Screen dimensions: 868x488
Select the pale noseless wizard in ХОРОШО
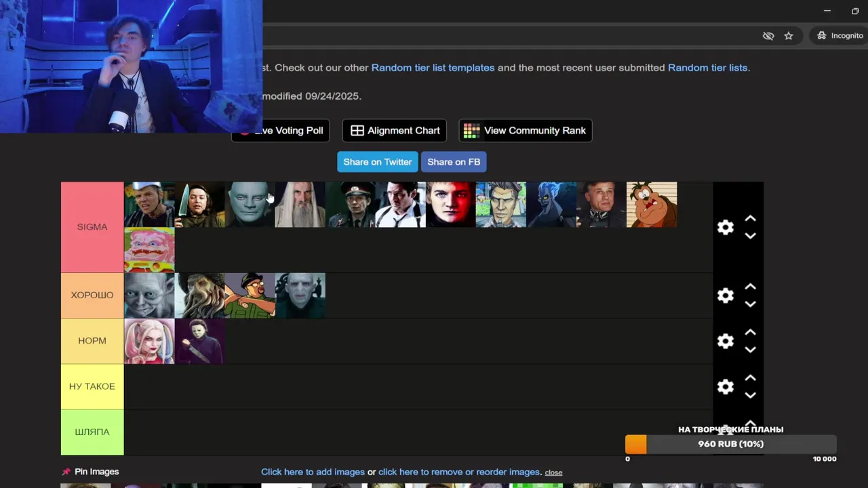tap(300, 296)
